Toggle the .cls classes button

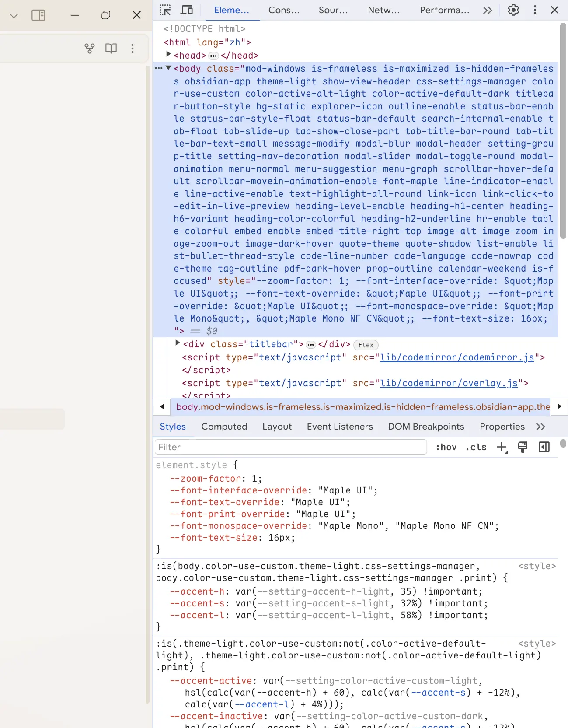[476, 447]
